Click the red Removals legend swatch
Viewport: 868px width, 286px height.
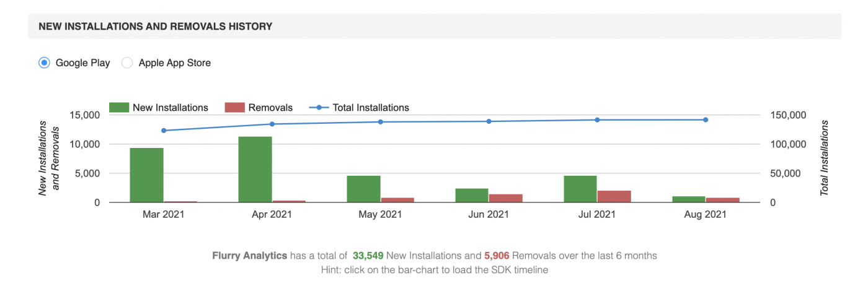click(235, 107)
